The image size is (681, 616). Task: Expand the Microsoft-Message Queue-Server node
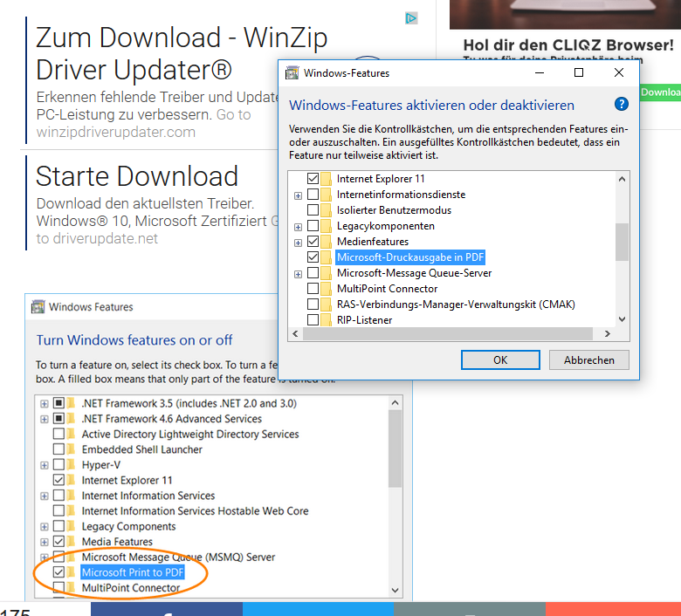coord(298,274)
